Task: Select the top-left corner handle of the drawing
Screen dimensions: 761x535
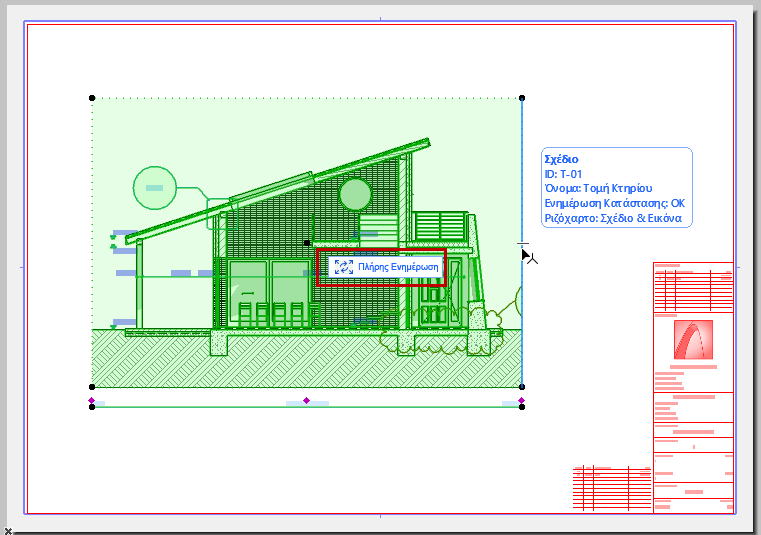Action: 92,98
